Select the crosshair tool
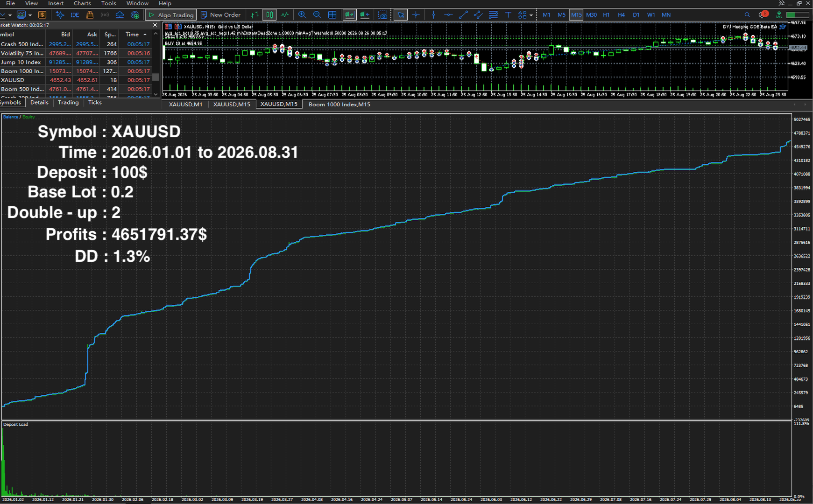This screenshot has height=504, width=813. coord(416,15)
